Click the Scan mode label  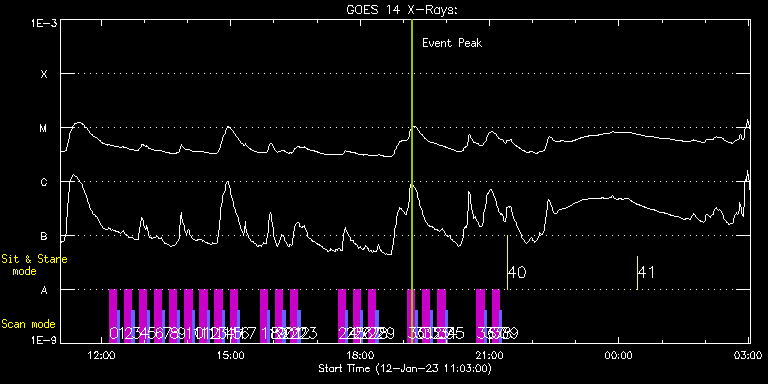click(28, 324)
